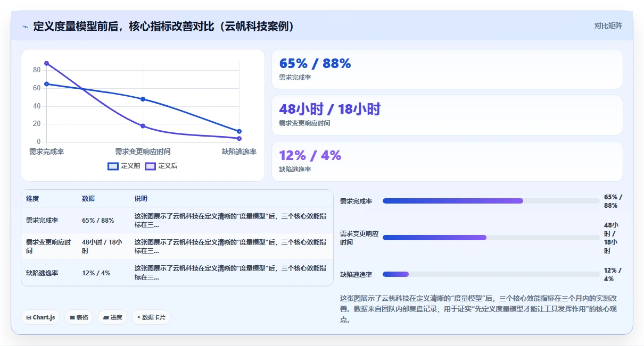
Task: Click the summary paragraph below progress bars
Action: coord(478,309)
